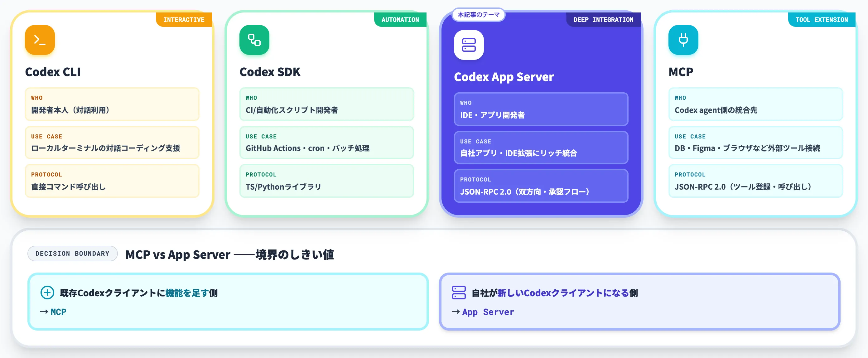Select the AUTOMATION badge

pyautogui.click(x=400, y=20)
